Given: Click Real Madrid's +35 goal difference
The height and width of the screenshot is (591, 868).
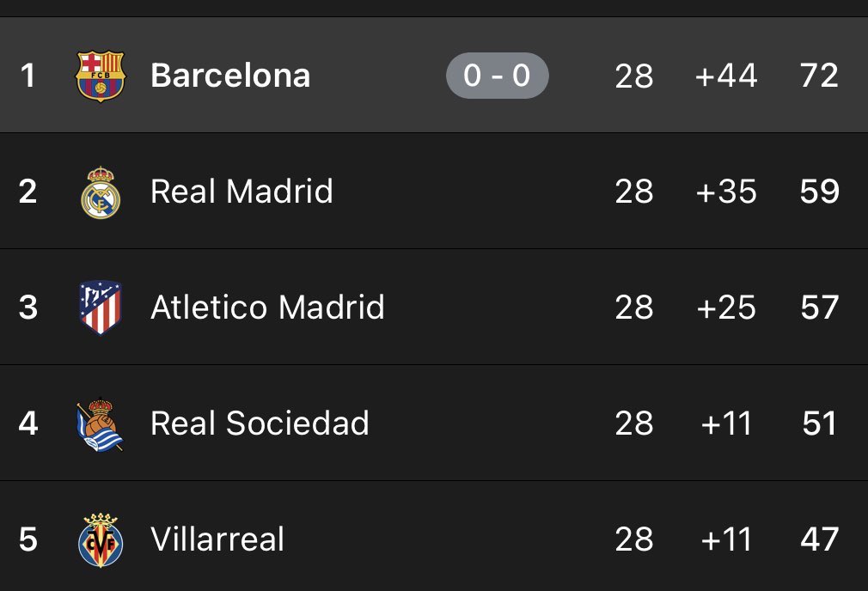Looking at the screenshot, I should tap(726, 191).
